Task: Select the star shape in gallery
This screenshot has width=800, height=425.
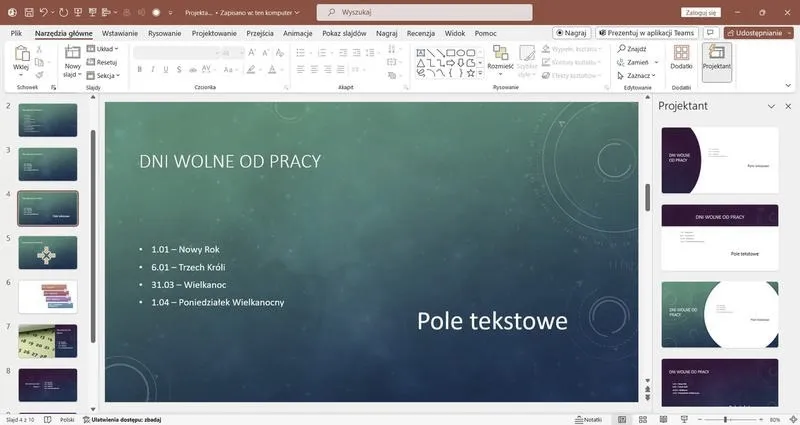Action: [x=470, y=73]
